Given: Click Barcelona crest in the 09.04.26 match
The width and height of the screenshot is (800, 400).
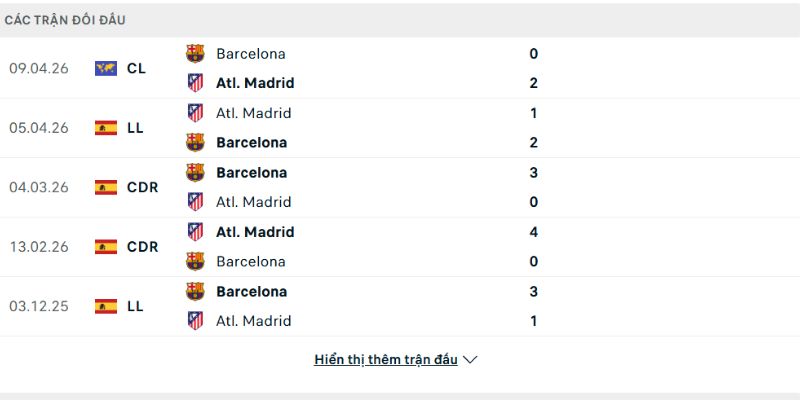Looking at the screenshot, I should (195, 54).
